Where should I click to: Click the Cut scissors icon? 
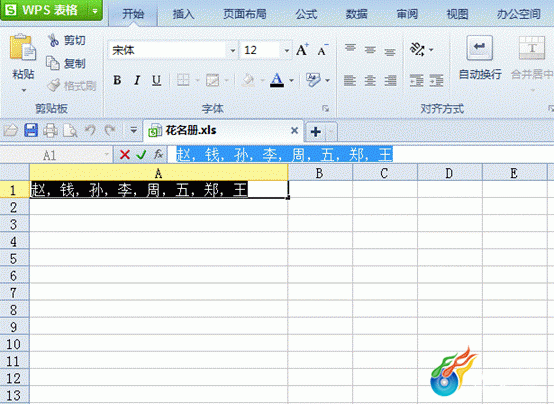tap(54, 40)
